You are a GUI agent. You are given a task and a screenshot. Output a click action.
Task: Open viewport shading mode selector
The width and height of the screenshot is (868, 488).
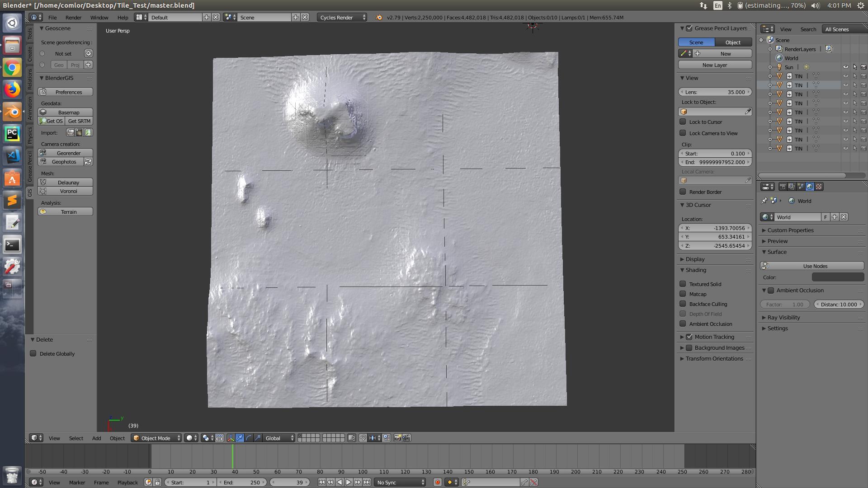pyautogui.click(x=191, y=438)
